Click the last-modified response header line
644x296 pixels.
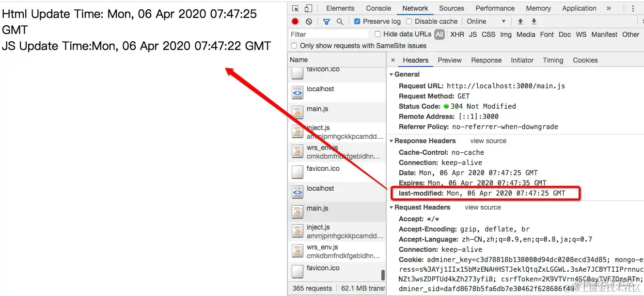click(x=482, y=193)
